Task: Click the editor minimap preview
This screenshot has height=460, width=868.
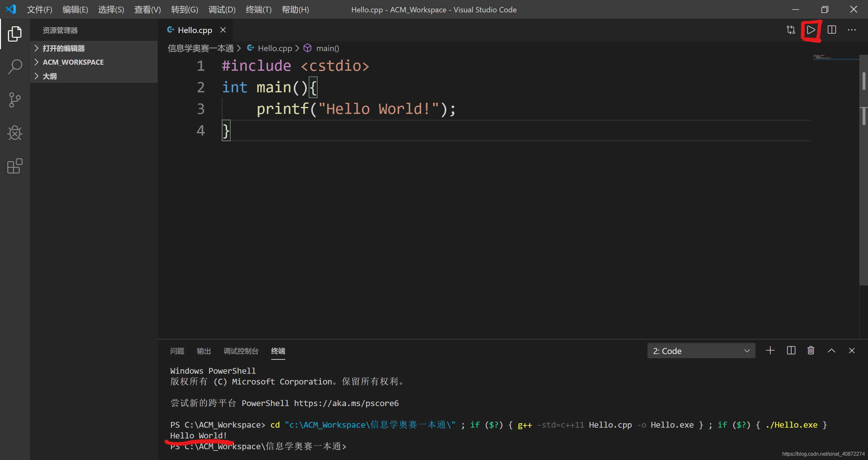Action: pyautogui.click(x=836, y=57)
